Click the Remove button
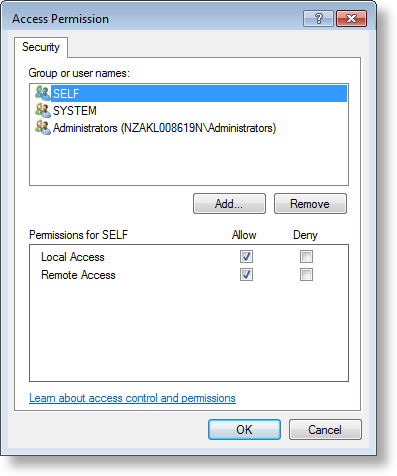Screen dimensions: 397x476 pyautogui.click(x=310, y=204)
